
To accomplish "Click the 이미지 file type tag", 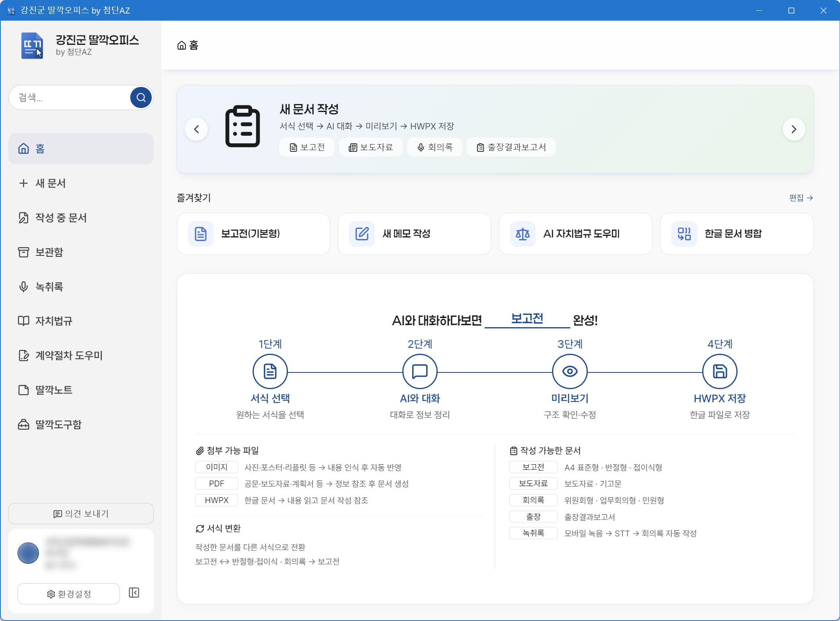I will (217, 467).
